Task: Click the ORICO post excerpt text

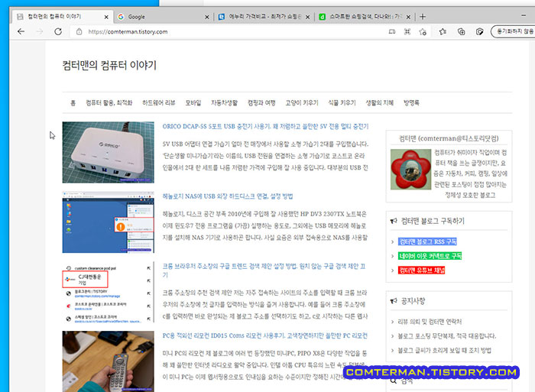Action: pyautogui.click(x=265, y=156)
